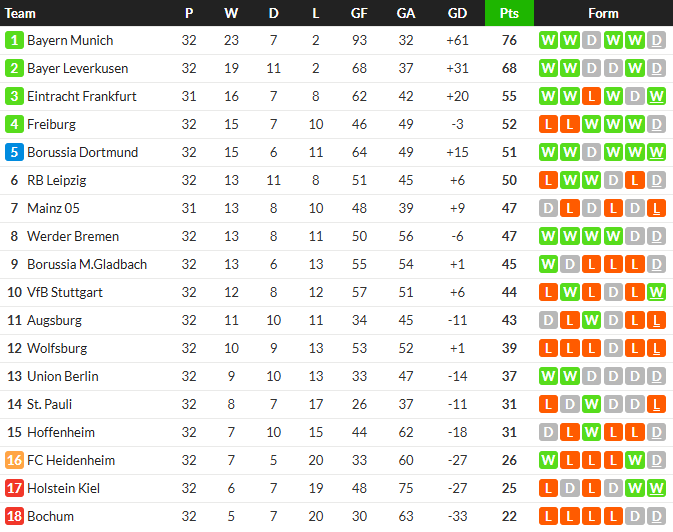Click Bochum red position 18 badge
Viewport: 673px width, 532px height.
14,517
